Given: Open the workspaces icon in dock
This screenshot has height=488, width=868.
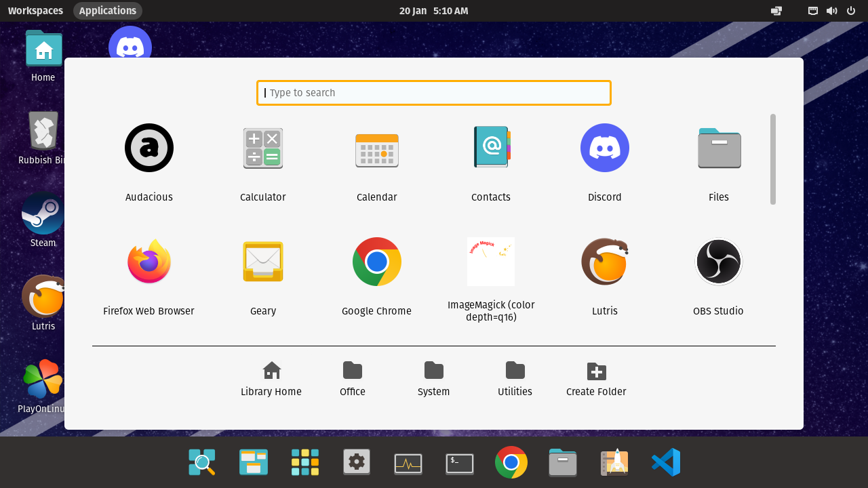Looking at the screenshot, I should [254, 462].
